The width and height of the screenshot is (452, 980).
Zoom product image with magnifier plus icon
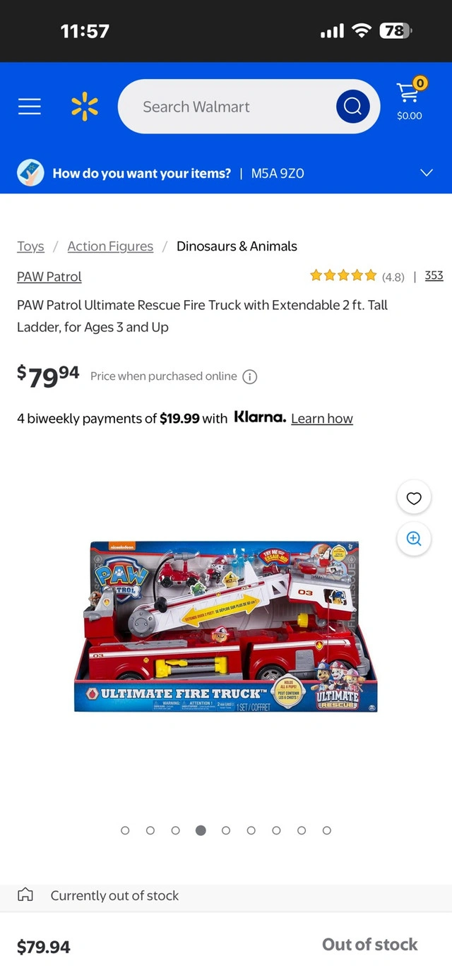click(x=414, y=539)
